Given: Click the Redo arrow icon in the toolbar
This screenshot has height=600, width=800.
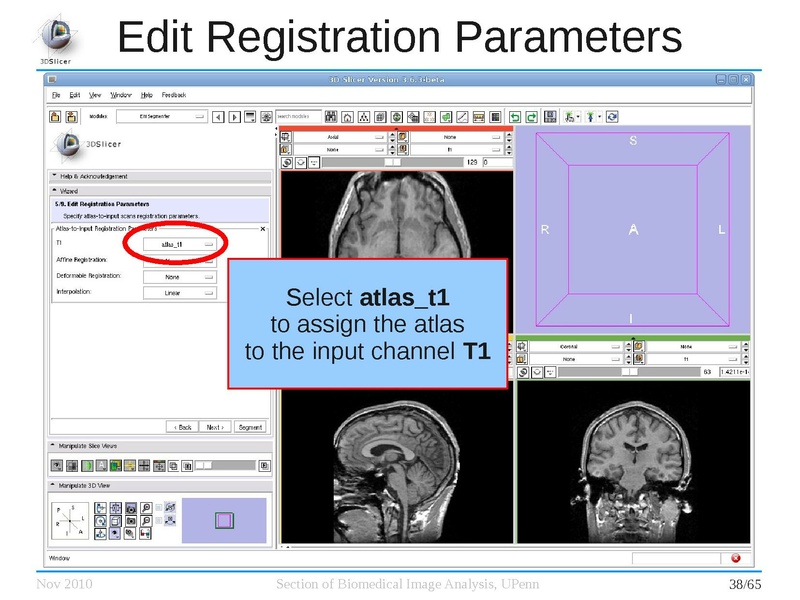Looking at the screenshot, I should coord(532,116).
